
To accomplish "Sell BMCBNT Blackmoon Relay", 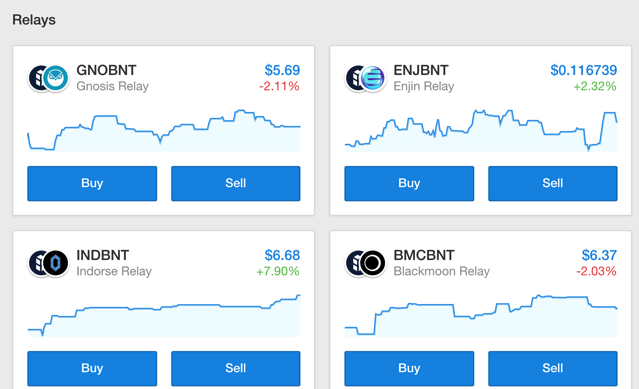I will pyautogui.click(x=553, y=368).
